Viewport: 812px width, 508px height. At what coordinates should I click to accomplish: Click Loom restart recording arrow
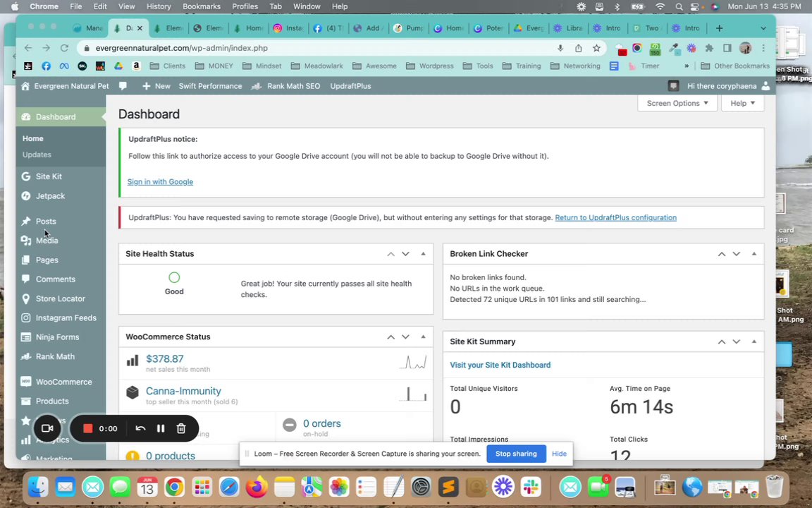(140, 429)
